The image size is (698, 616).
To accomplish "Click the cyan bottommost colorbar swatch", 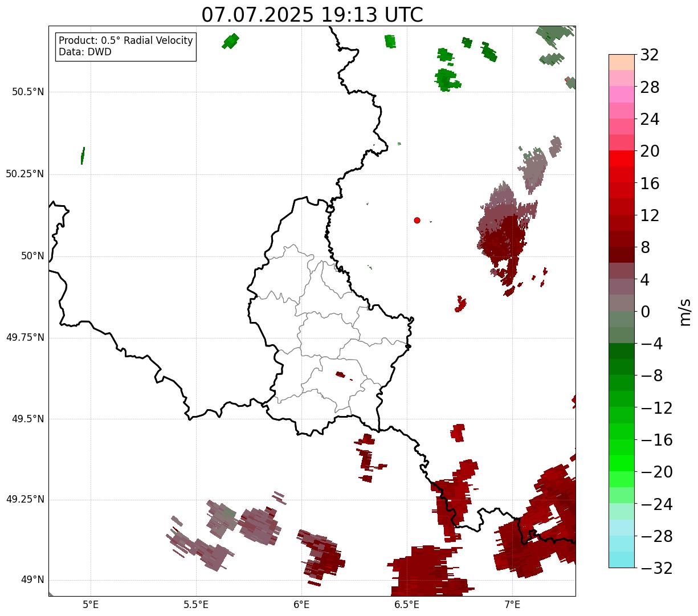I will pyautogui.click(x=622, y=560).
